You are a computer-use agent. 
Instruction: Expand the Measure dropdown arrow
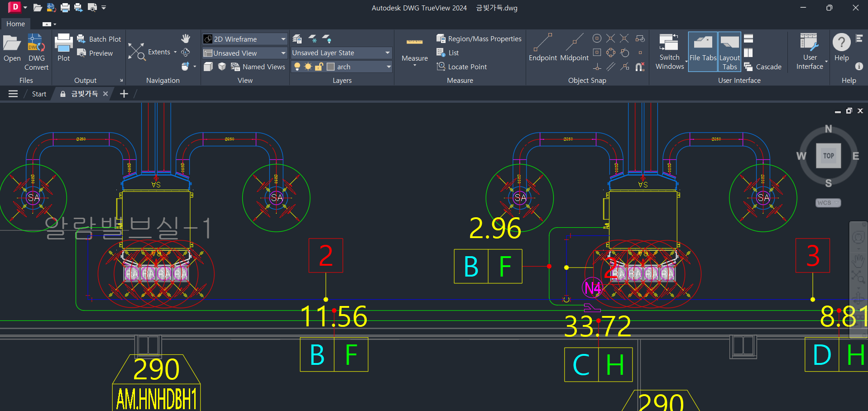tap(415, 66)
